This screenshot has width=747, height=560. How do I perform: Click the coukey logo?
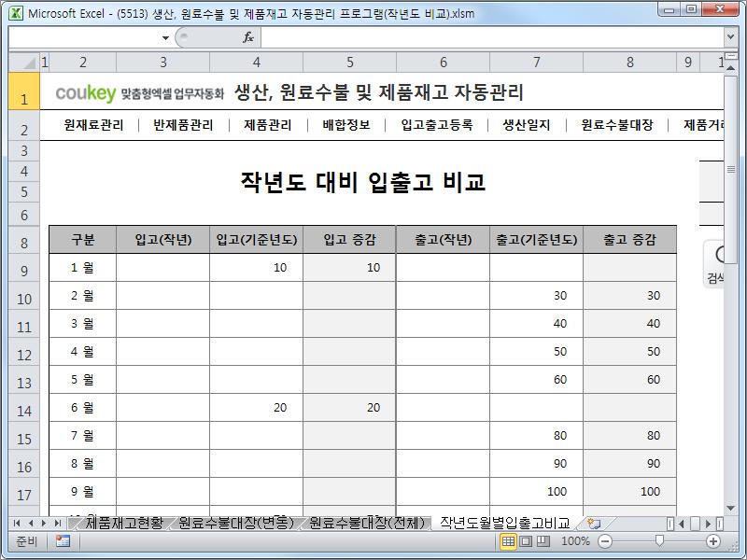(86, 92)
